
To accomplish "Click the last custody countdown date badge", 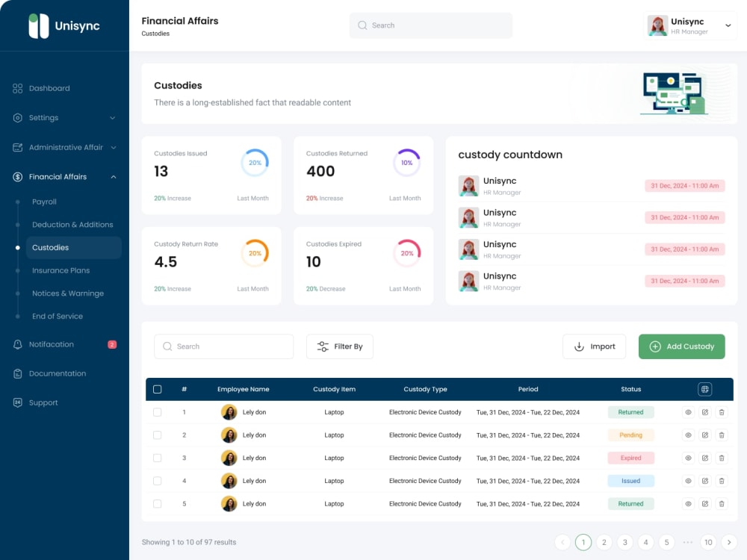I will tap(684, 281).
